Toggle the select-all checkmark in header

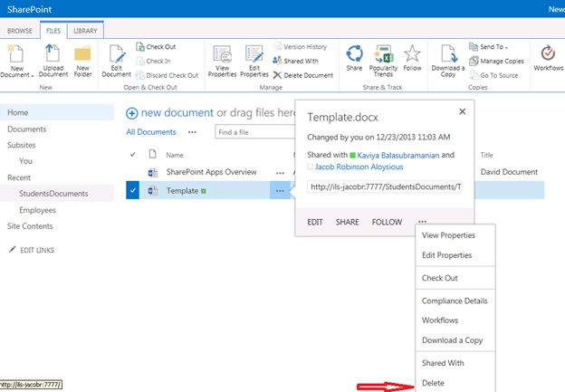(x=133, y=155)
